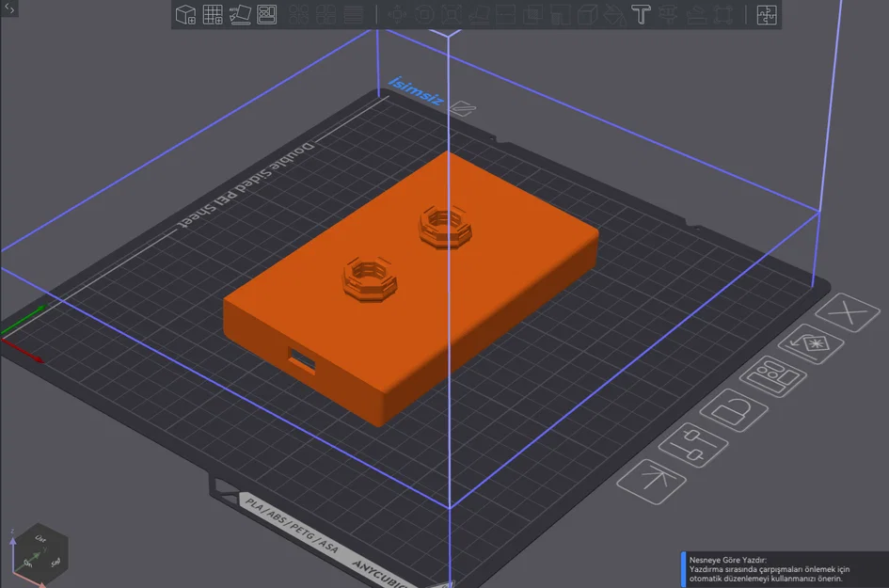Choose the Lay on face tool
The height and width of the screenshot is (588, 889).
[x=479, y=15]
